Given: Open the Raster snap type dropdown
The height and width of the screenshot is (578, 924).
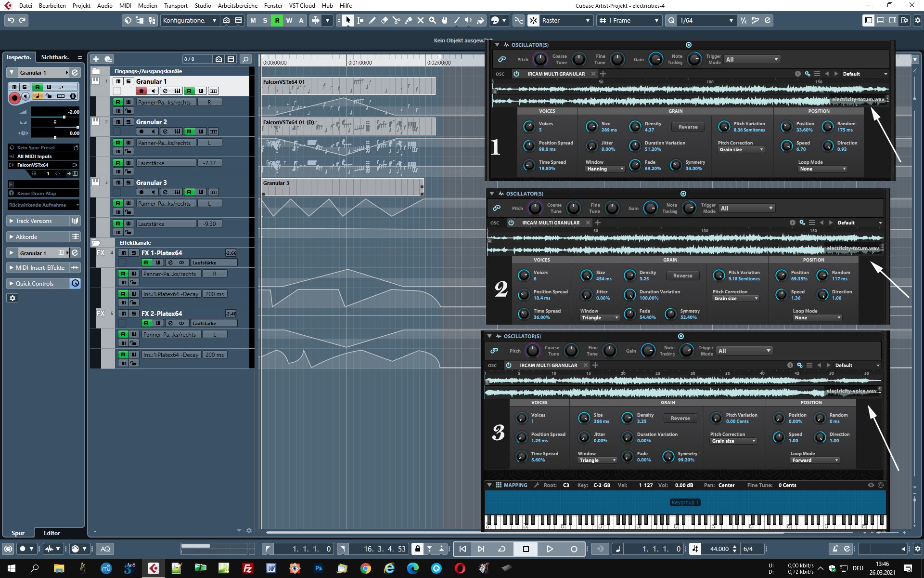Looking at the screenshot, I should pos(565,20).
